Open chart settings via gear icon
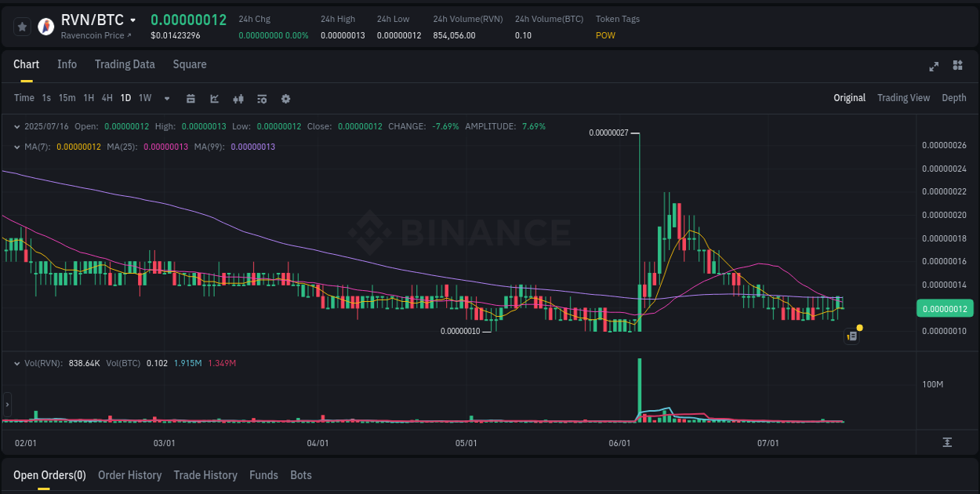Viewport: 980px width, 494px height. tap(285, 99)
